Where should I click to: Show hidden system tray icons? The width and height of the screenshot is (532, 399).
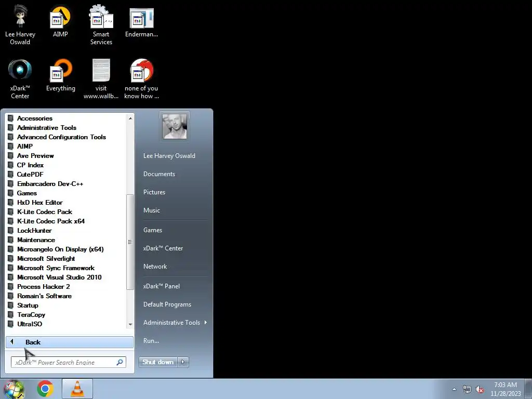coord(454,389)
